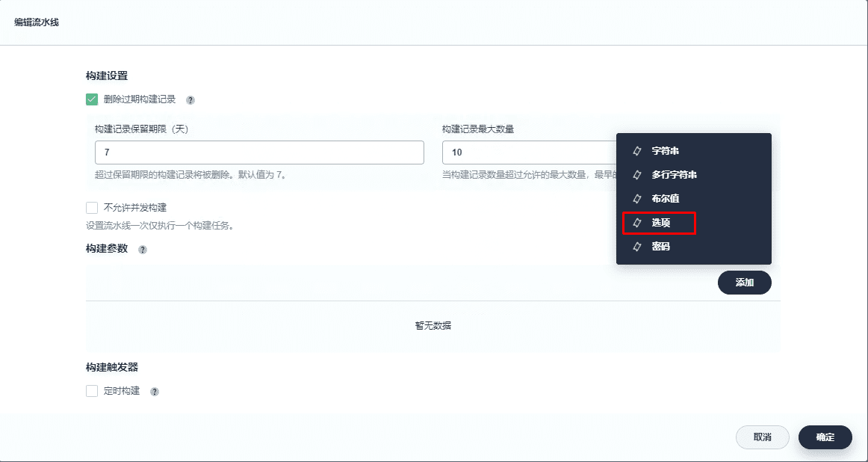Choose 多行字符串 parameter type
The width and height of the screenshot is (868, 462).
point(694,174)
